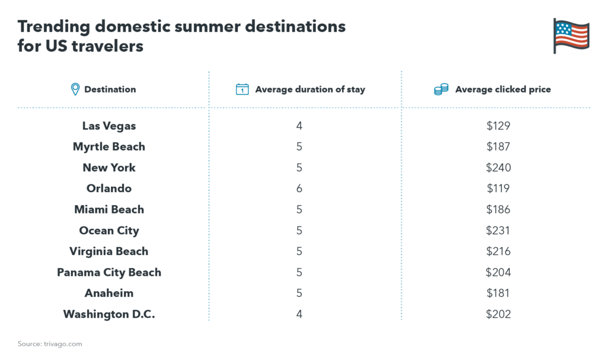Click the $240 price for New York
This screenshot has height=364, width=607.
tap(498, 168)
